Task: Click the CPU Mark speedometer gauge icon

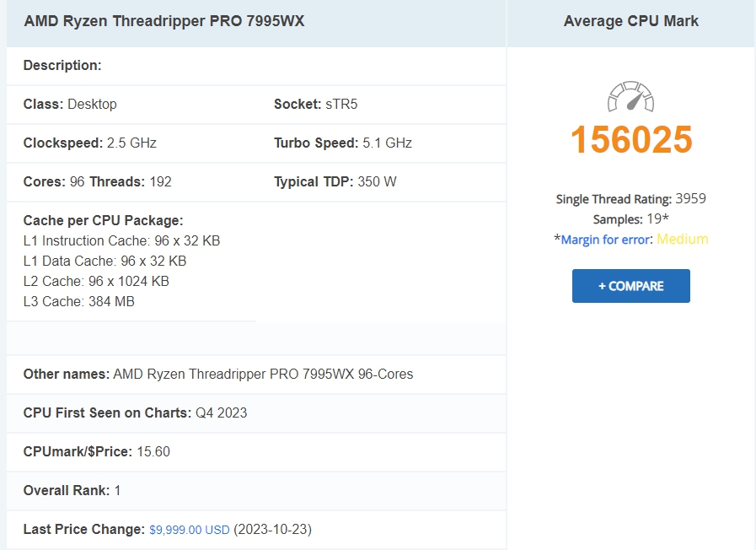Action: 630,96
